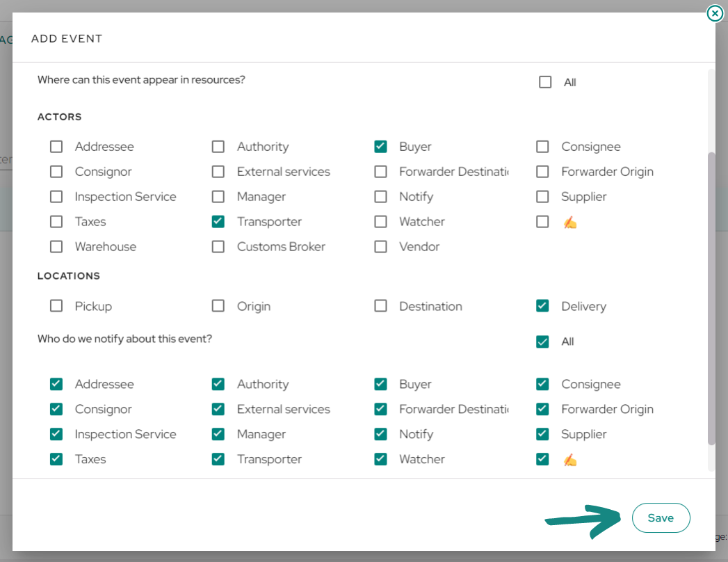The width and height of the screenshot is (728, 562).
Task: Uncheck Taxes in notify list
Action: (x=56, y=459)
